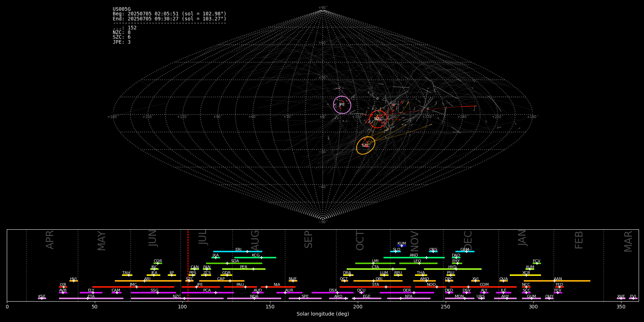Select the ORI shower bar label
The width and height of the screenshot is (644, 322).
(379, 279)
